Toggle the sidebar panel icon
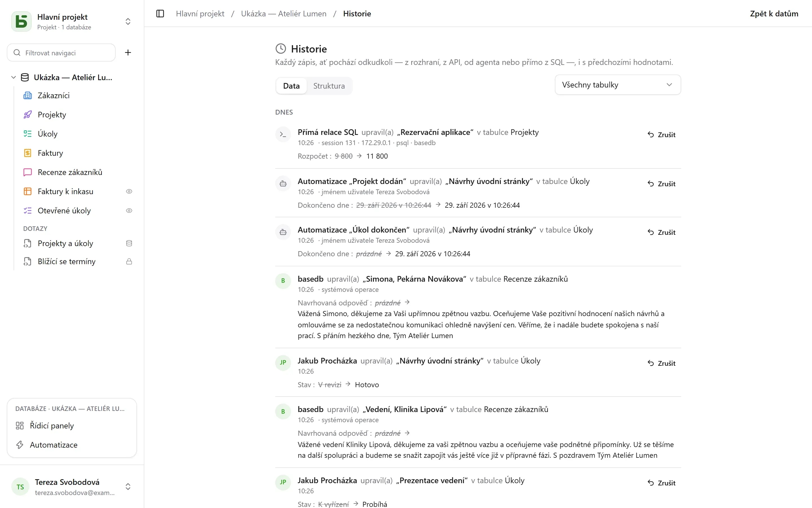Image resolution: width=812 pixels, height=508 pixels. 160,14
